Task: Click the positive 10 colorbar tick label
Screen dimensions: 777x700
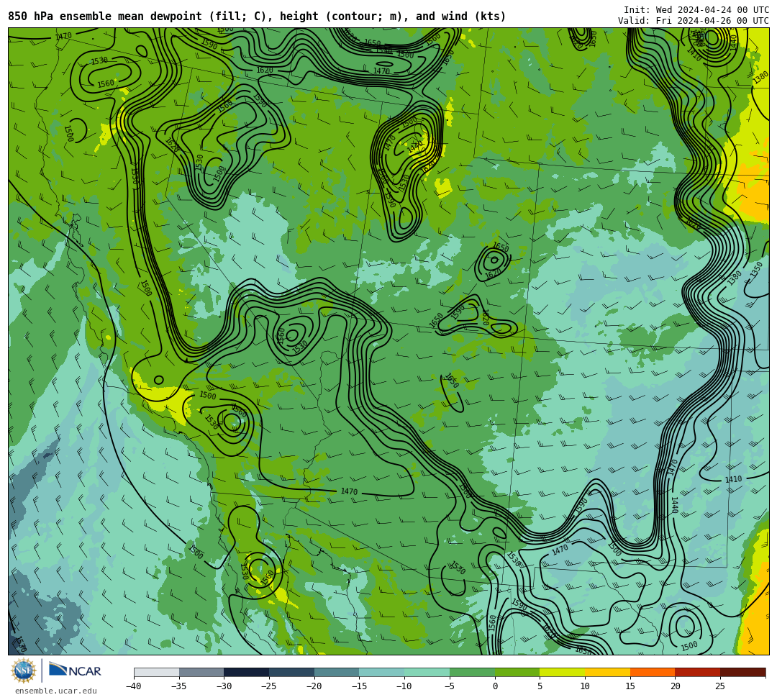Action: click(585, 686)
